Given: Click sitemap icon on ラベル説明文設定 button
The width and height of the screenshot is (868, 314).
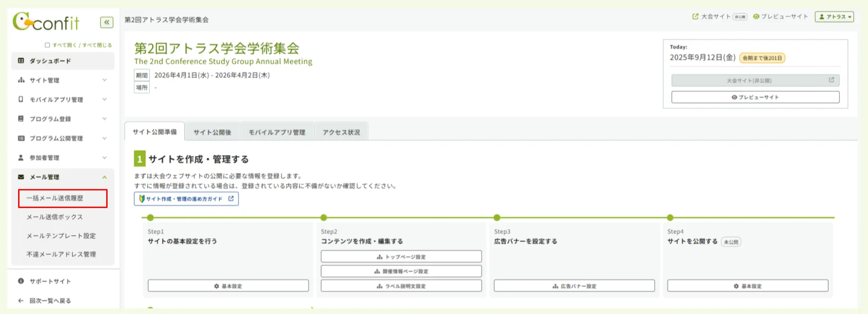Looking at the screenshot, I should [x=380, y=286].
